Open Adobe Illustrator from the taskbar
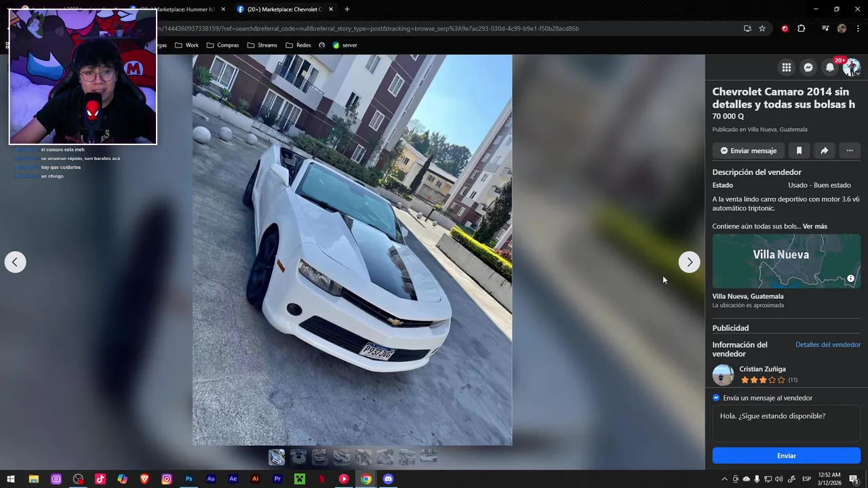The height and width of the screenshot is (488, 868). click(x=256, y=479)
